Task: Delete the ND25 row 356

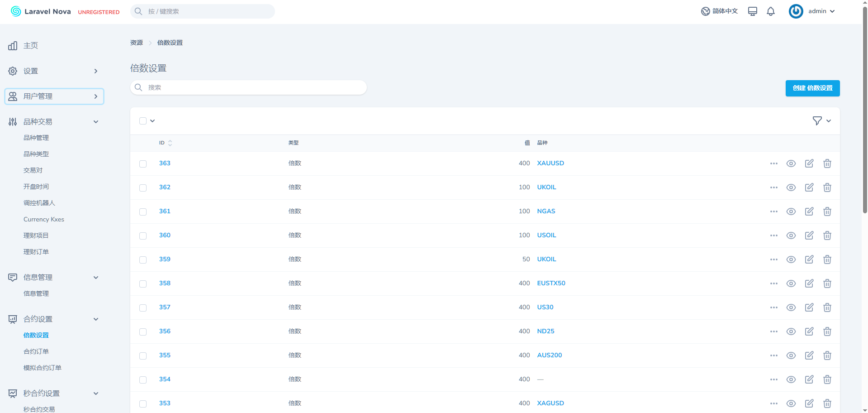Action: [x=827, y=331]
